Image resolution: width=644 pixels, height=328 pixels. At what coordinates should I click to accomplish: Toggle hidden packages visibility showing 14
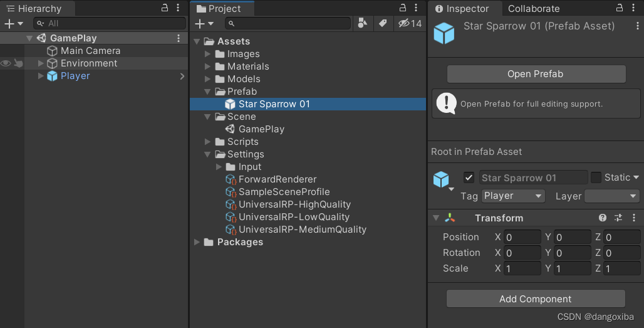(x=410, y=23)
